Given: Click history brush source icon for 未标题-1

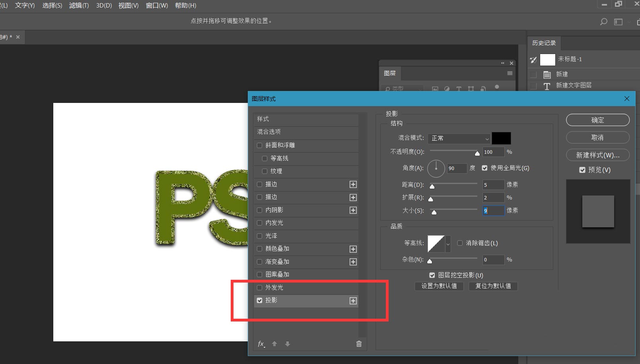Looking at the screenshot, I should coord(533,60).
